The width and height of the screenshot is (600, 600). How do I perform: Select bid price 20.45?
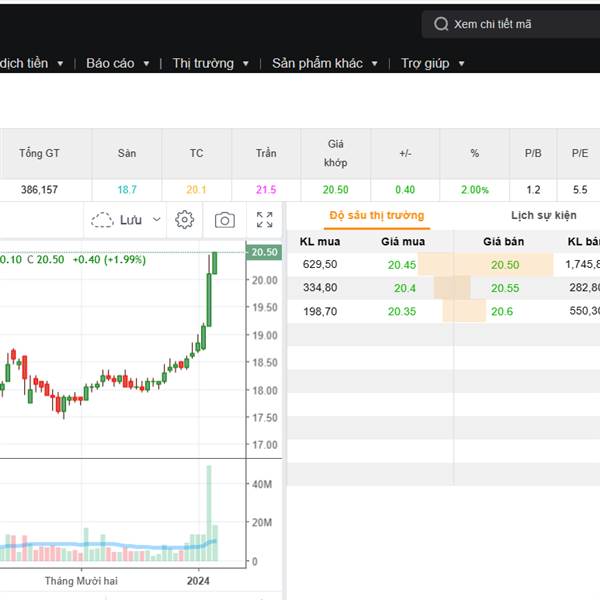[x=401, y=265]
